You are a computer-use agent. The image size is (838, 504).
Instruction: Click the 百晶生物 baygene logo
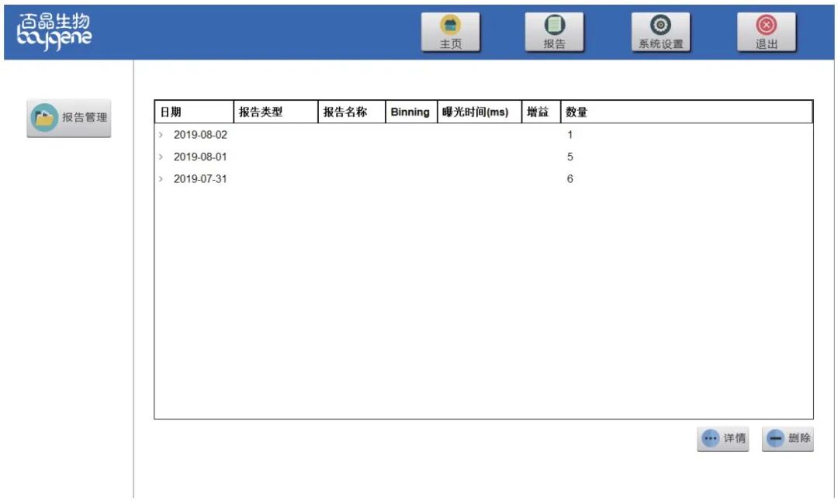tap(54, 32)
